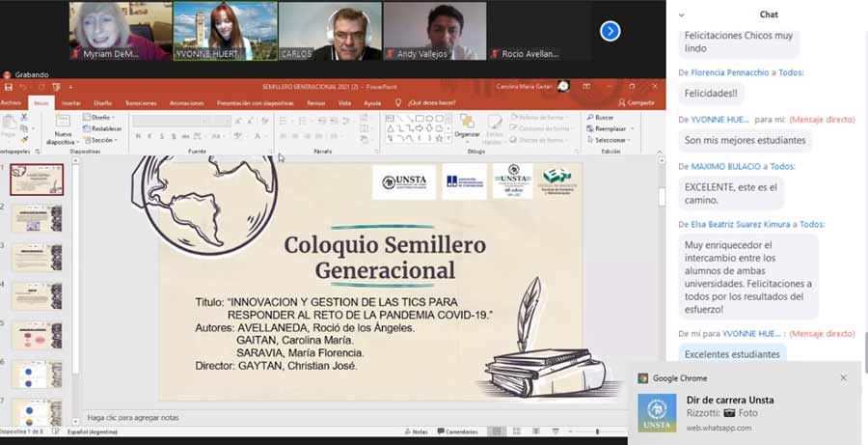The width and height of the screenshot is (868, 445).
Task: Toggle the normal view button in status bar
Action: [496, 431]
